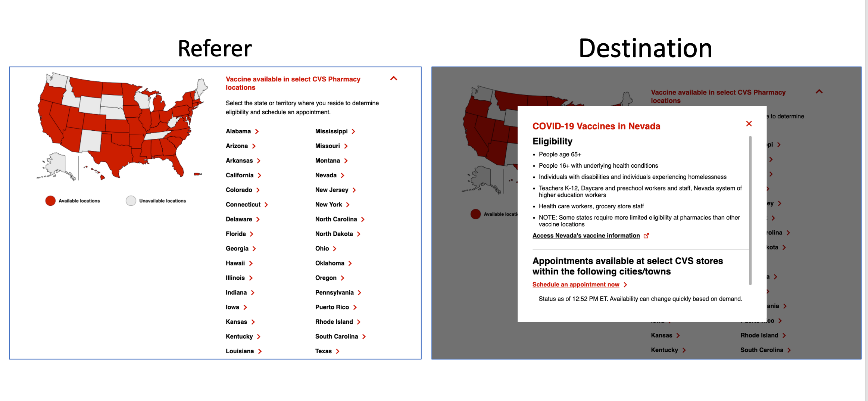Image resolution: width=868 pixels, height=401 pixels.
Task: Click the Nevada popup scrollbar
Action: coord(750,210)
